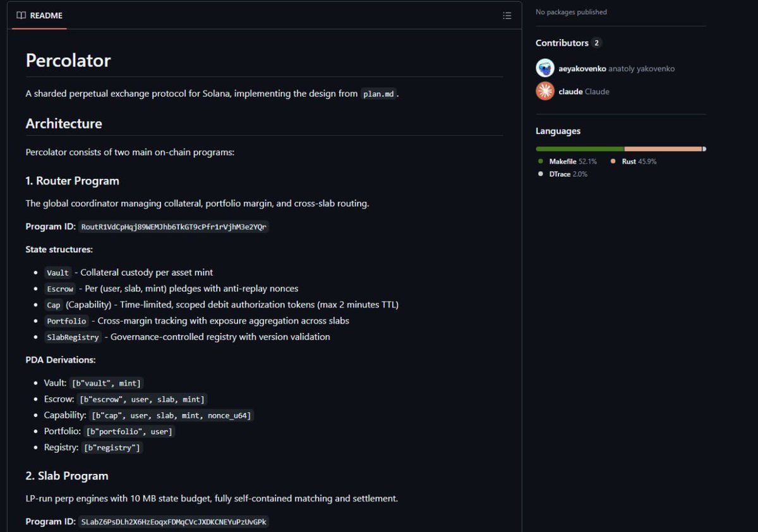Click the Cap capability code label
This screenshot has height=532, width=758.
[54, 305]
